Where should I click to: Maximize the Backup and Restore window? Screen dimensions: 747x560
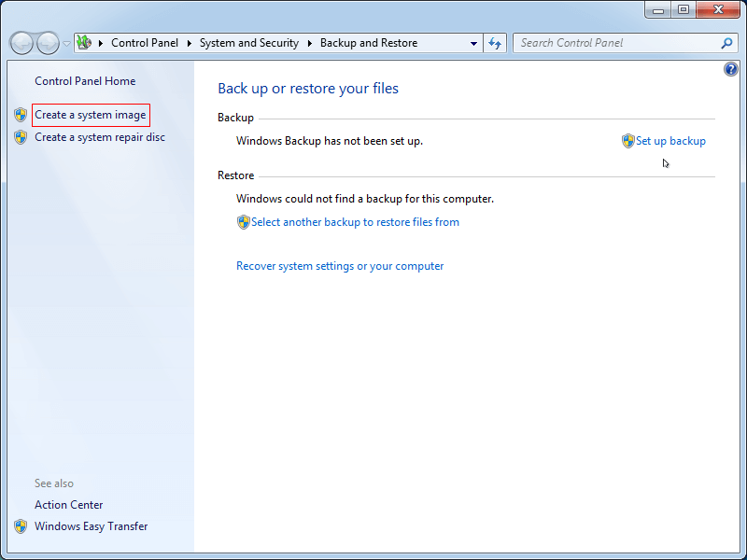click(684, 9)
